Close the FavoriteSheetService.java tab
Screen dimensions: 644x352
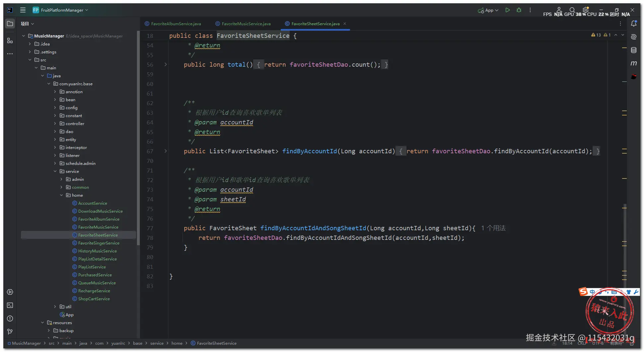point(345,24)
